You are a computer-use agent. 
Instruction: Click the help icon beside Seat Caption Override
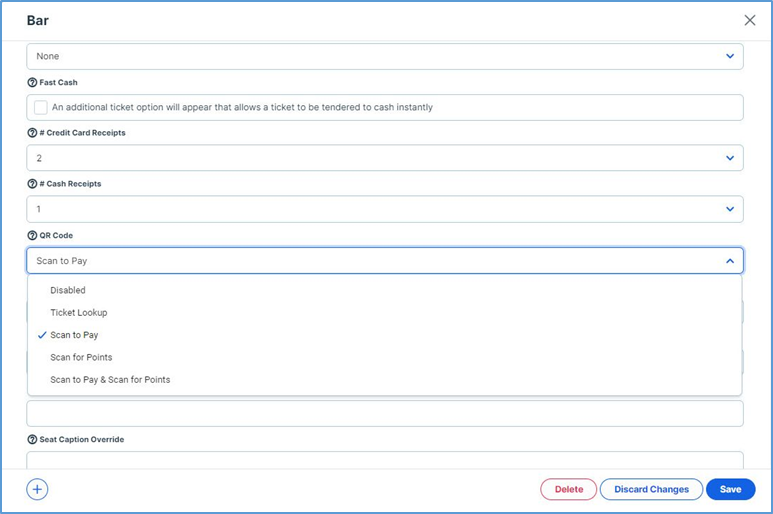point(32,439)
